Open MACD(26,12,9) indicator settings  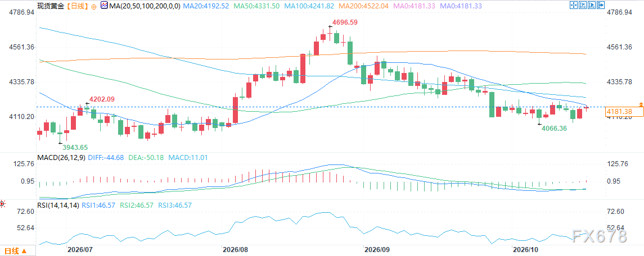[x=62, y=158]
